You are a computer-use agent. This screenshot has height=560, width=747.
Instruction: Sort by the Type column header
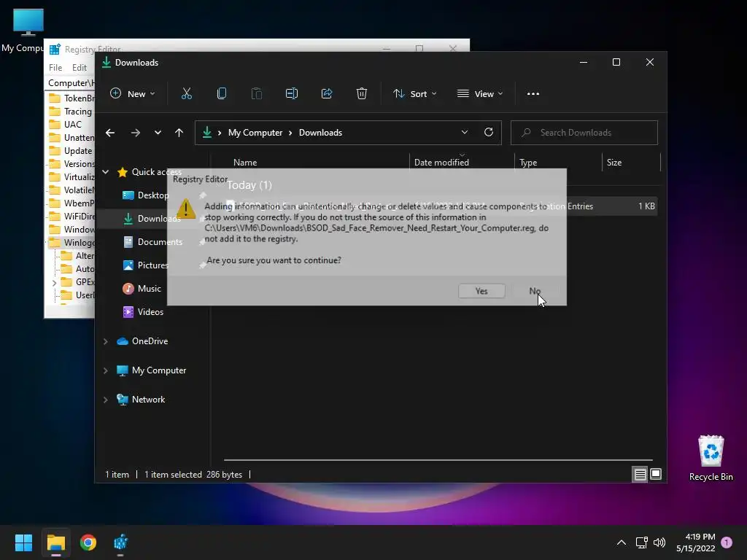[x=528, y=163]
